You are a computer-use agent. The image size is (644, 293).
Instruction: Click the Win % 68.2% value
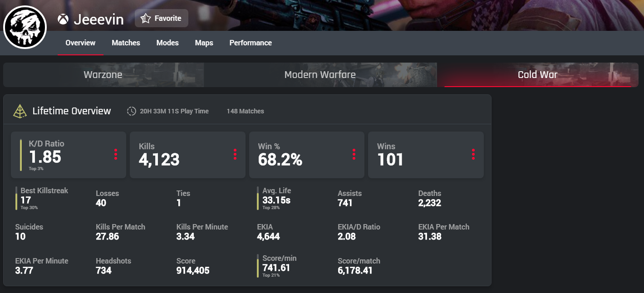(x=280, y=160)
